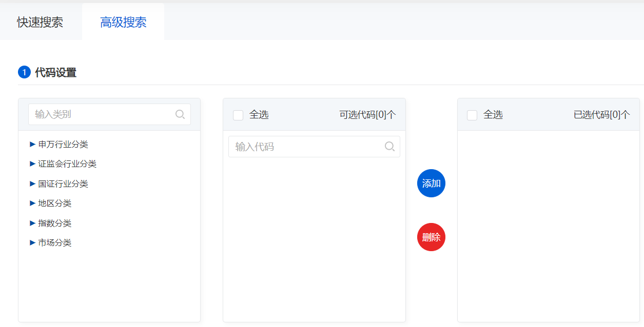Click the search icon in 输入类别 box
This screenshot has height=327, width=644.
click(180, 114)
